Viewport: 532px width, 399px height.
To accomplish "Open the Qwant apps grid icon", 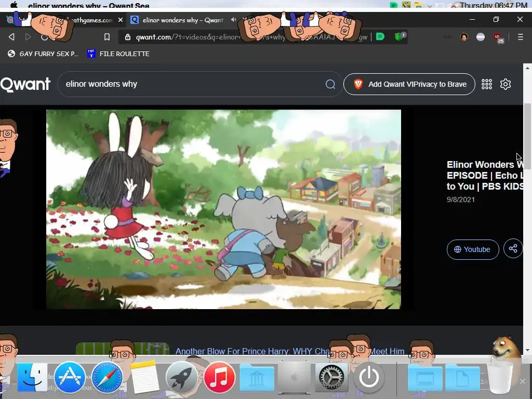I will (x=486, y=84).
